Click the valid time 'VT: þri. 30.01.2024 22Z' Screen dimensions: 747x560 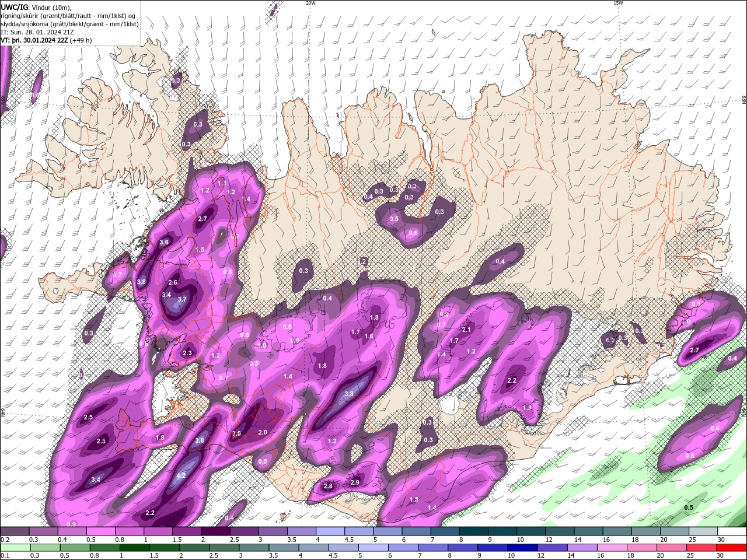click(x=34, y=41)
